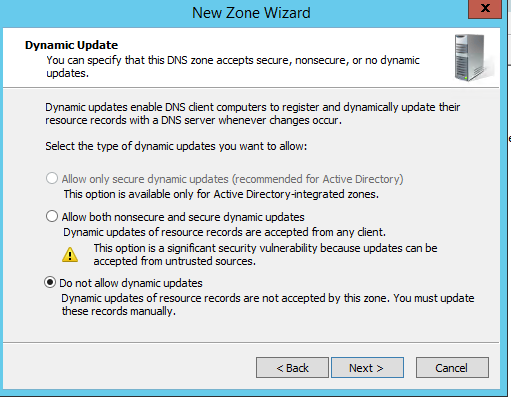Go back with the '< Back' button

click(292, 368)
